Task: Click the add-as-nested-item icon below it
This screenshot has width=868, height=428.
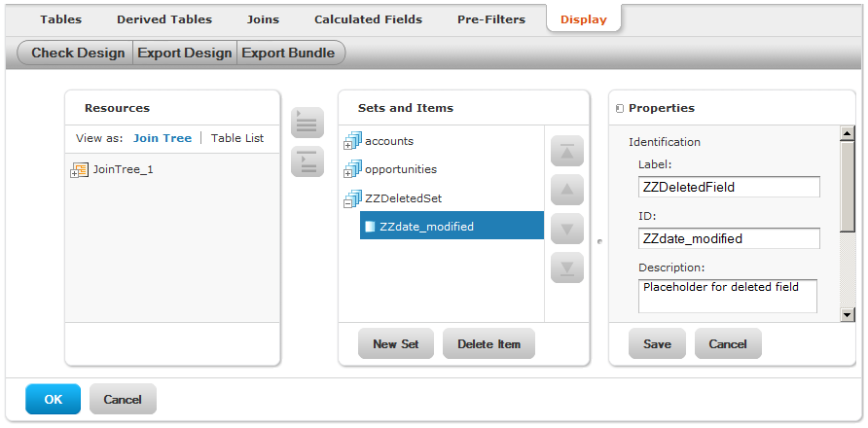Action: coord(307,161)
